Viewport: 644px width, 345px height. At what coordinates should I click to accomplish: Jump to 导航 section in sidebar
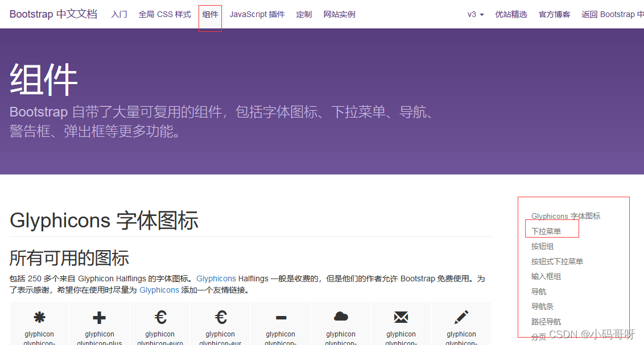click(538, 292)
